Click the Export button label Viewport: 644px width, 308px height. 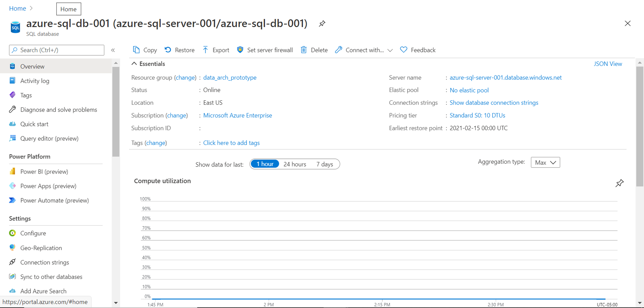point(221,50)
